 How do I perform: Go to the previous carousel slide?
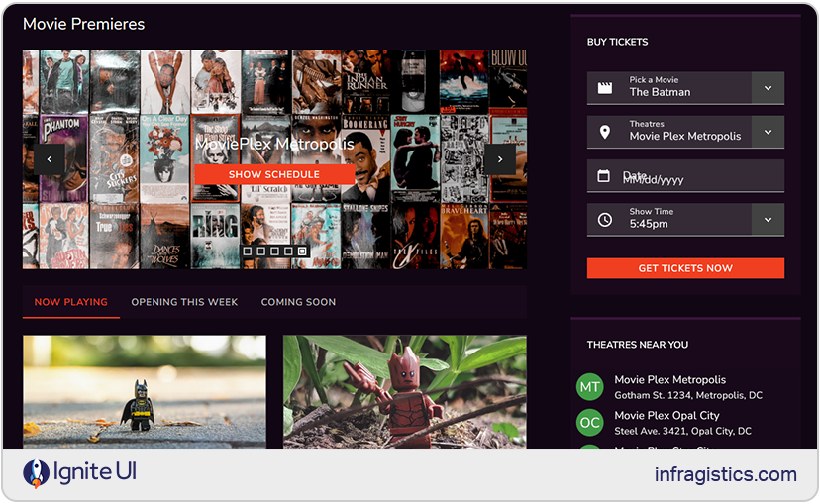50,159
